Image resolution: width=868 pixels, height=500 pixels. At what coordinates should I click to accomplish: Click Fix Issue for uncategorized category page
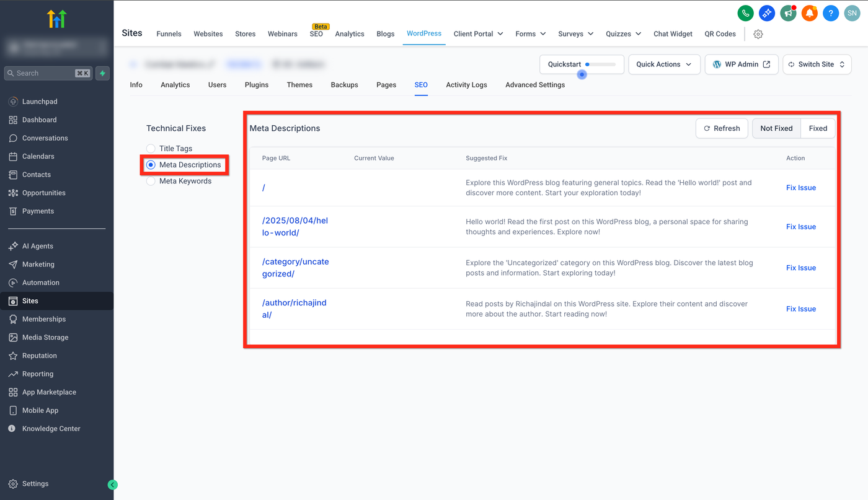tap(801, 268)
